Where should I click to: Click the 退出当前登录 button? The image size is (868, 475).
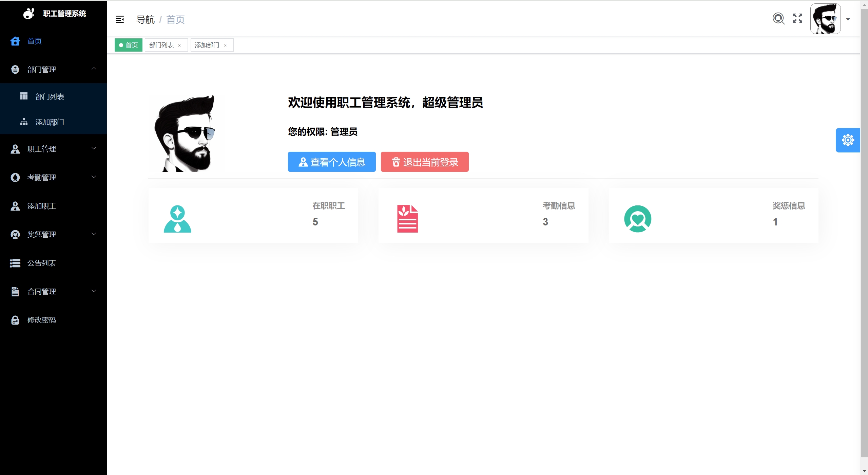pyautogui.click(x=424, y=162)
